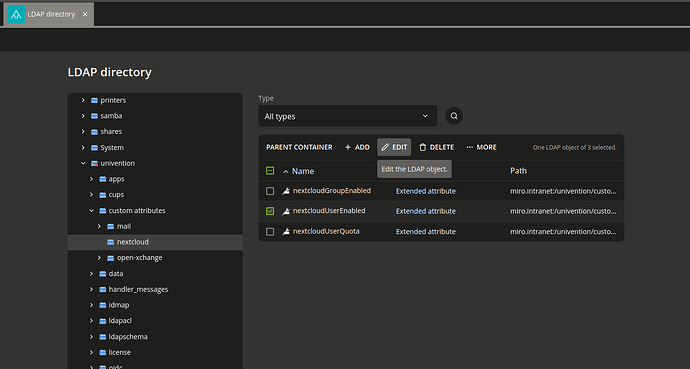Toggle the select-all checkbox in header
The image size is (690, 369).
[270, 171]
